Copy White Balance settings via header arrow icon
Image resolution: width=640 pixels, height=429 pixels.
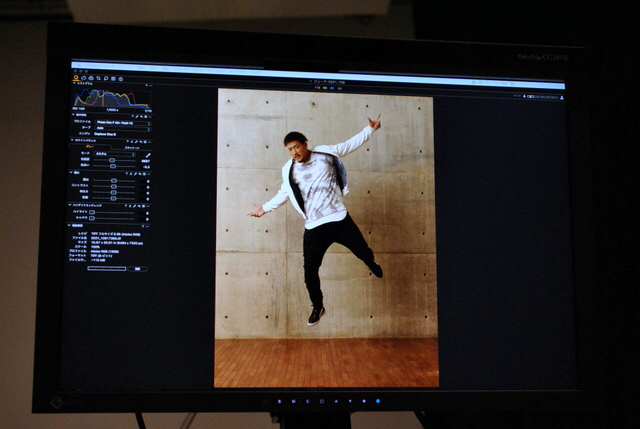136,142
